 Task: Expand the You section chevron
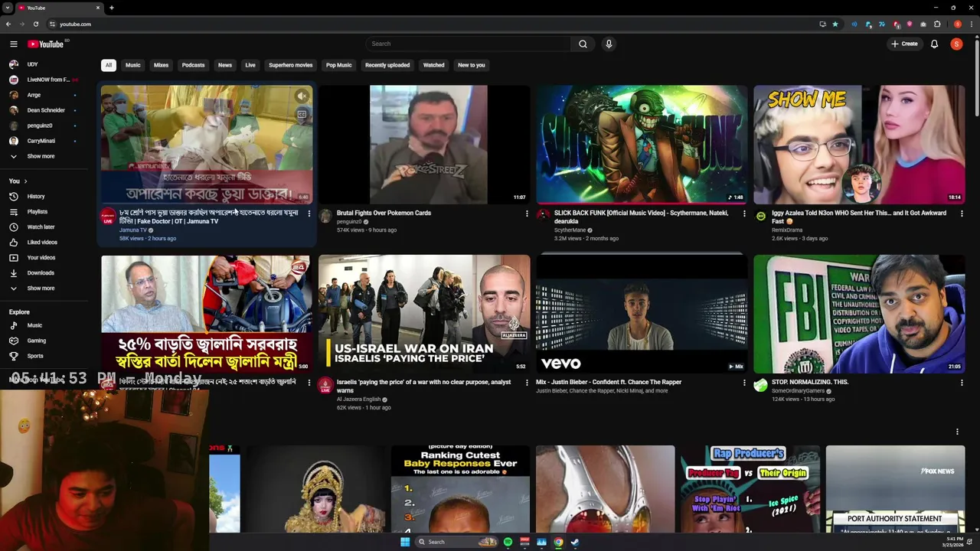25,181
